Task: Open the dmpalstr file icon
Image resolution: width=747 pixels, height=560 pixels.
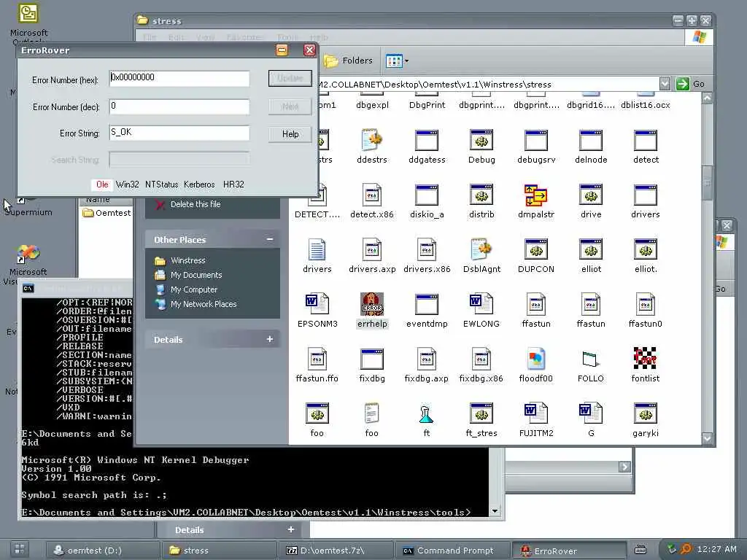Action: [536, 195]
